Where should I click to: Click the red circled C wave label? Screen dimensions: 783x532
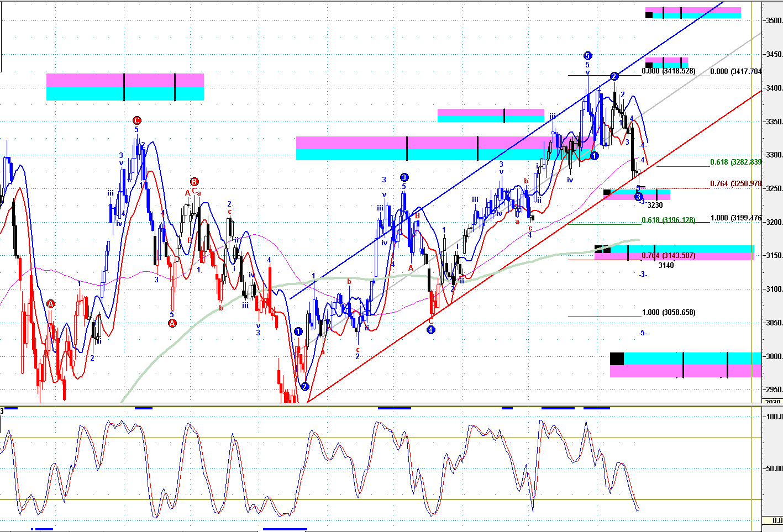tap(137, 120)
